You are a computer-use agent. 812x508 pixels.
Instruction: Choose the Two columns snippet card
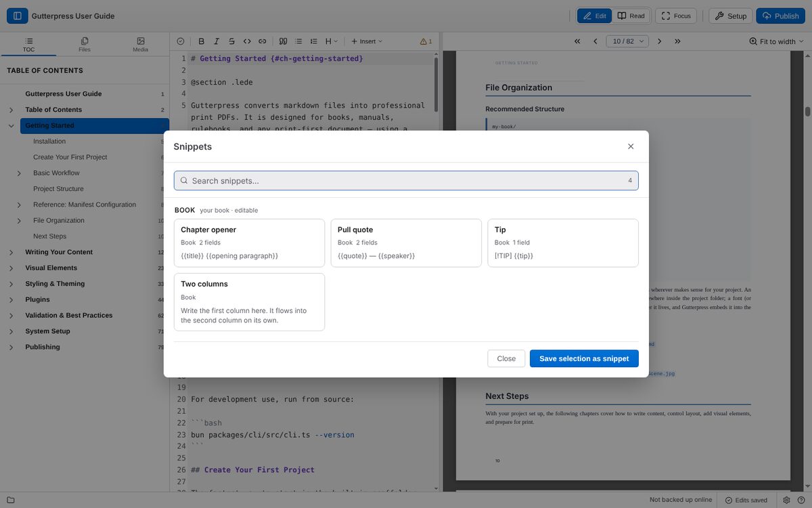pos(249,302)
